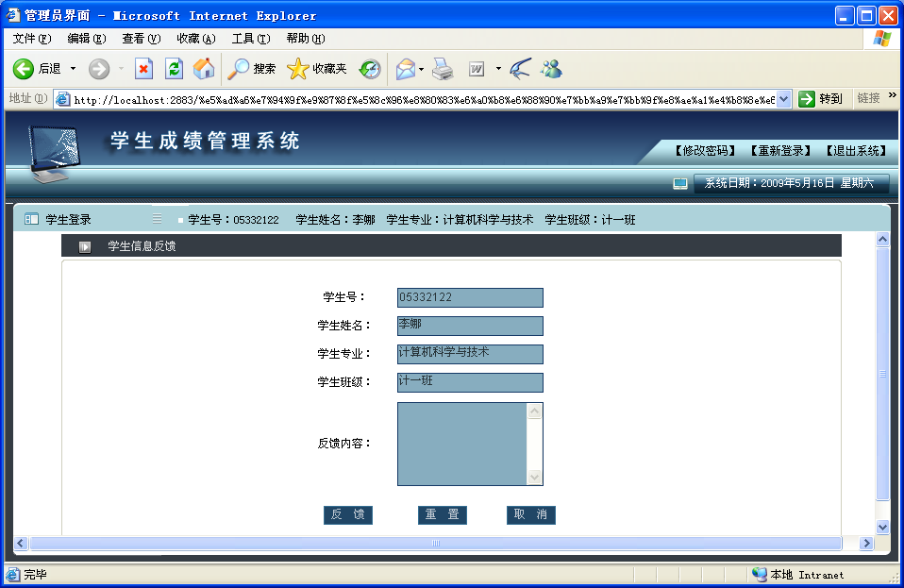Viewport: 904px width, 588px height.
Task: Click the 学生号 input field
Action: [x=470, y=297]
